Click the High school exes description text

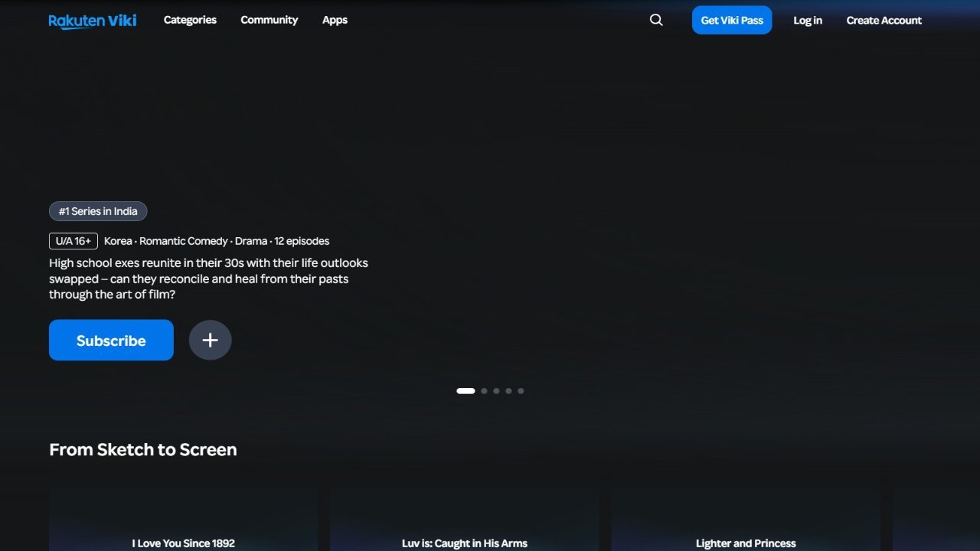208,279
